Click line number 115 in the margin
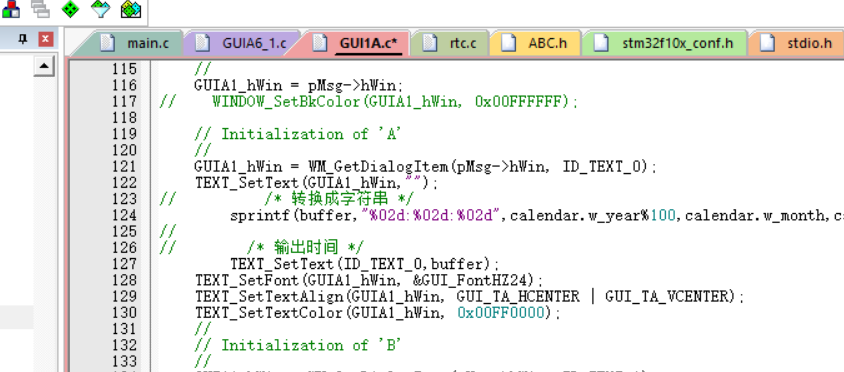844x372 pixels. pos(124,69)
